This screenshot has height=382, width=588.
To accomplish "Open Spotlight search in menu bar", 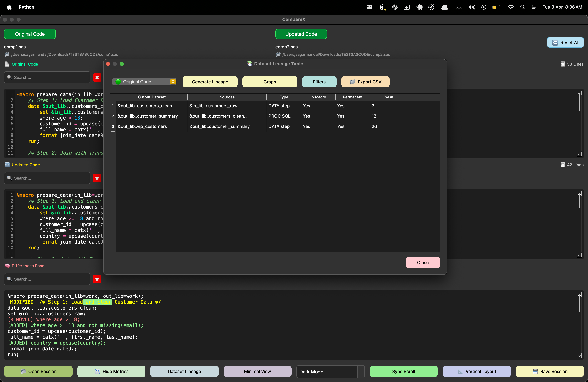I will click(x=522, y=7).
